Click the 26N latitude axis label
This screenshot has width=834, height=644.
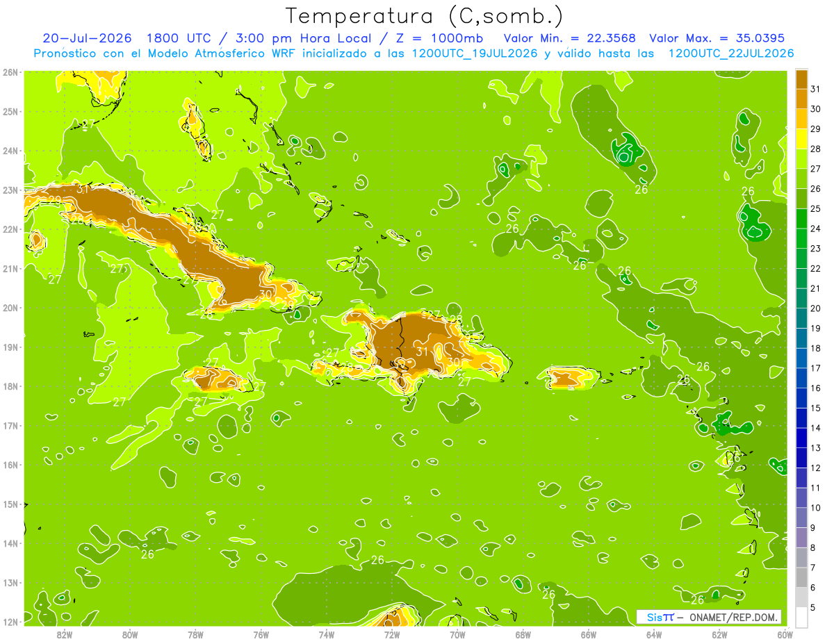[10, 72]
